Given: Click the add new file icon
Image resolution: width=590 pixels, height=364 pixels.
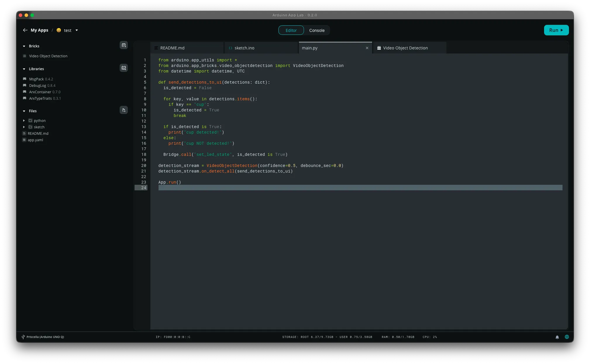Looking at the screenshot, I should (124, 110).
